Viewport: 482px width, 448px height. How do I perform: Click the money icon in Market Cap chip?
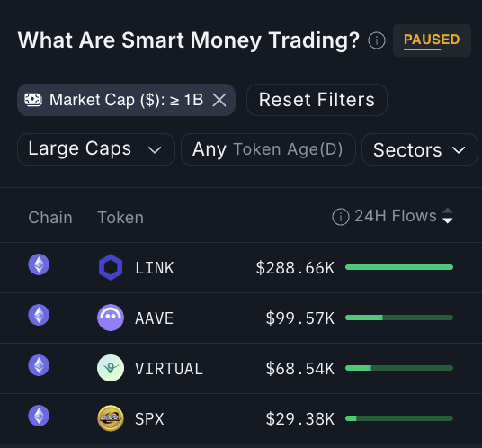33,100
